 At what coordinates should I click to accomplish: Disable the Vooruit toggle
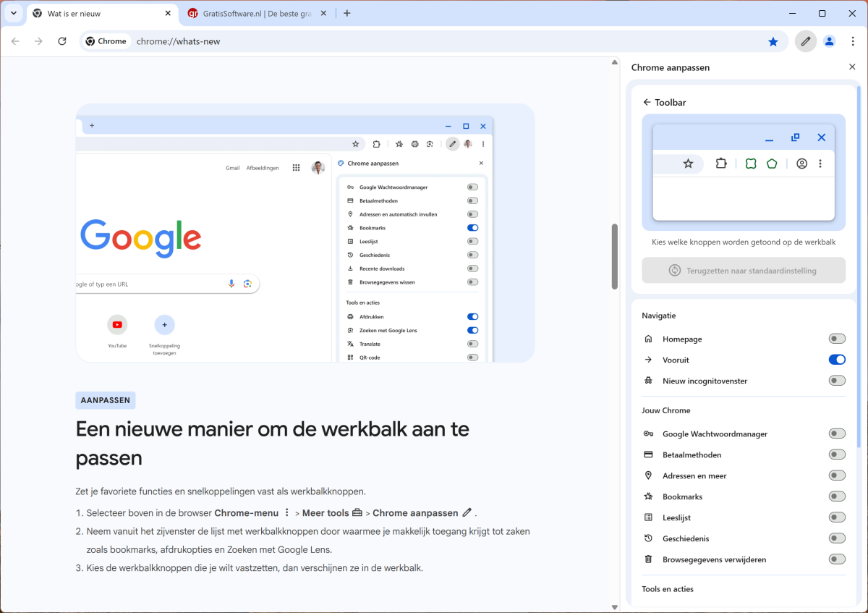coord(837,360)
